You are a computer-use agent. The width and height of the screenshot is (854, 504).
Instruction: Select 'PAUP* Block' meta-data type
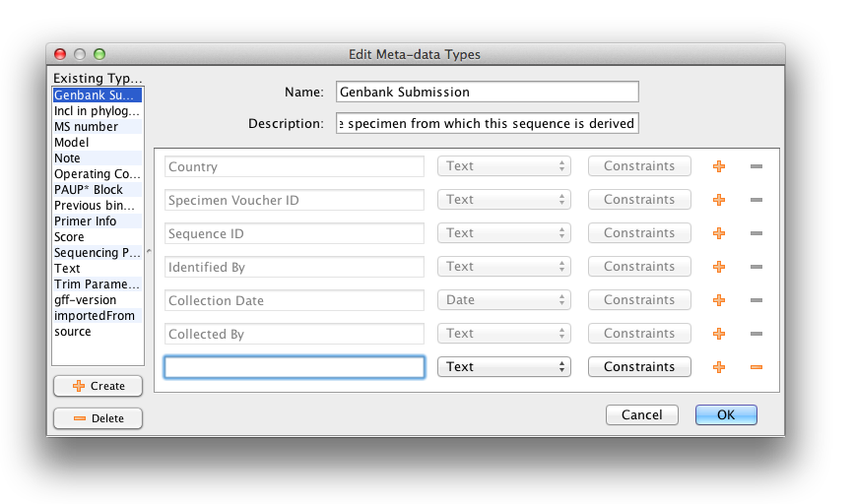coord(89,190)
